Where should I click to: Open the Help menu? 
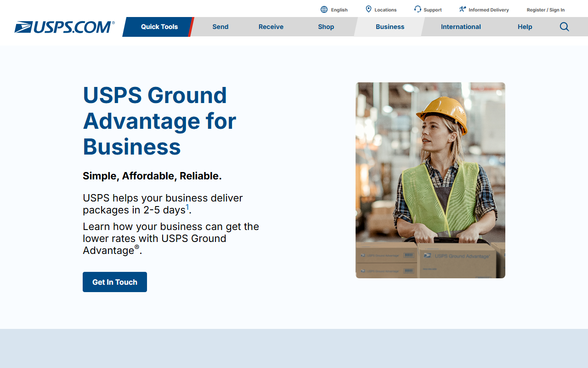point(525,27)
